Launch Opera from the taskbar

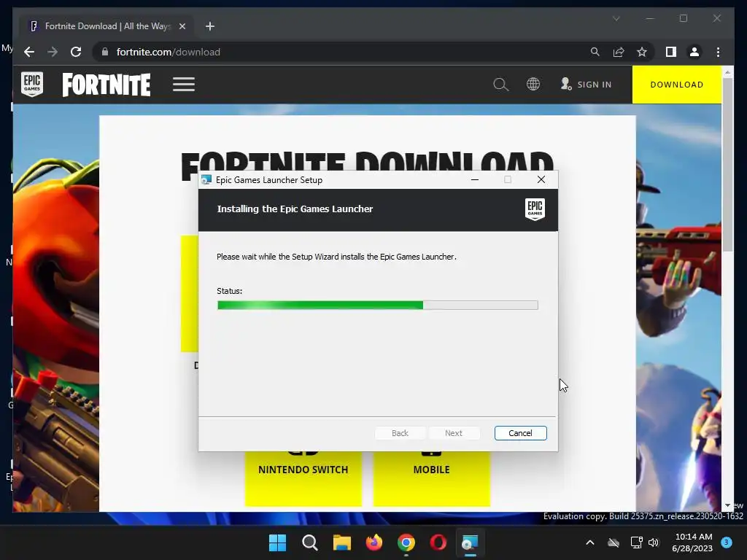point(438,542)
